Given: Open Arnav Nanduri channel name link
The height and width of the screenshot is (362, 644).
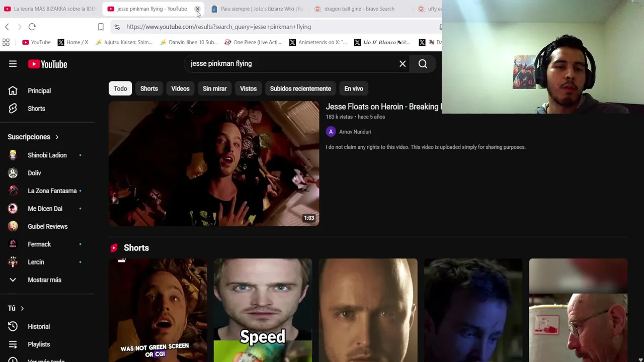Looking at the screenshot, I should coord(355,132).
